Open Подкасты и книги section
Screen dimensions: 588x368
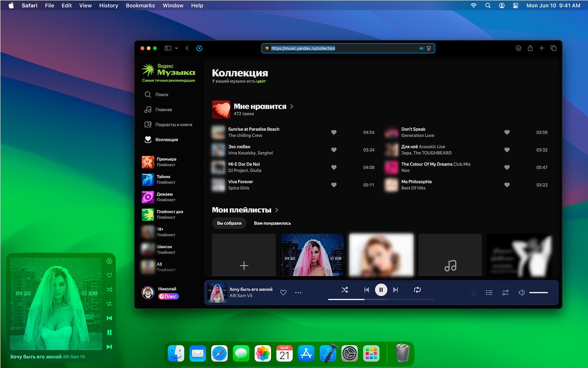coord(168,125)
